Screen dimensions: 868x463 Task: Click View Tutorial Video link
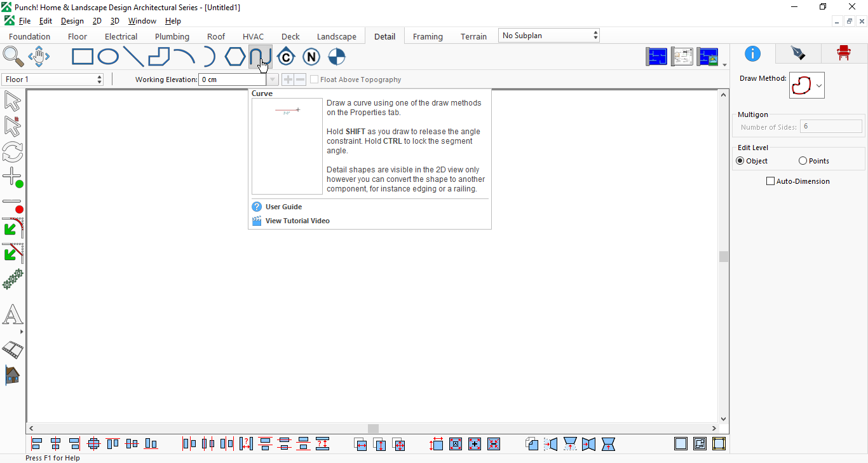(297, 221)
